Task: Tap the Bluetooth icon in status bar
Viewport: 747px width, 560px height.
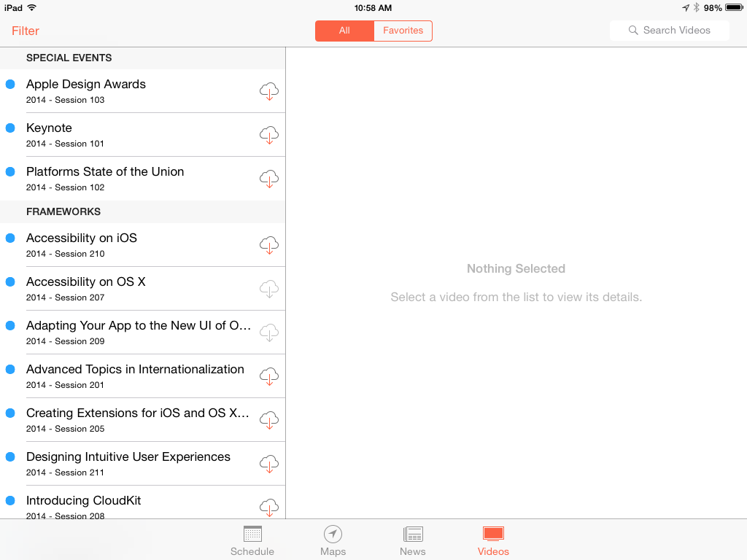Action: pos(696,7)
